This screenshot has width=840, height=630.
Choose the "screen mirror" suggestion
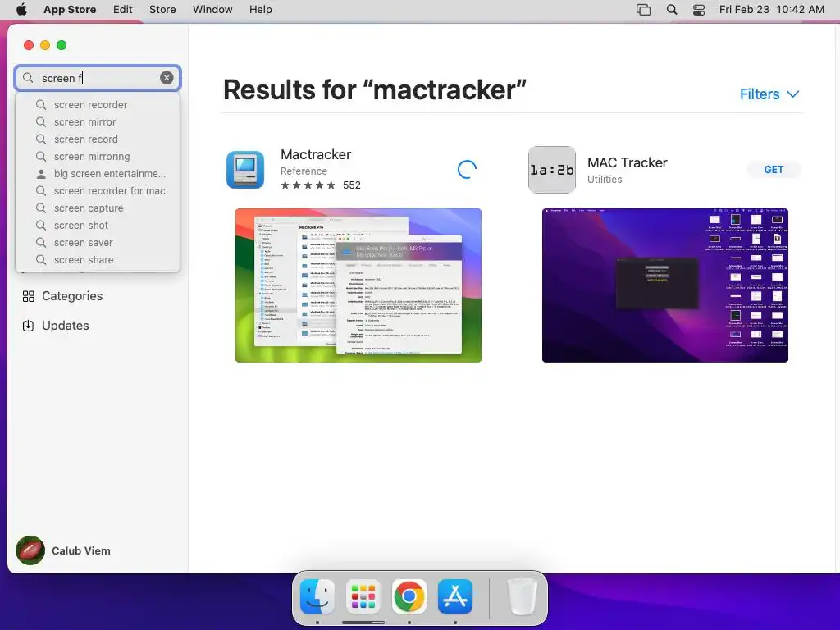[x=98, y=121]
